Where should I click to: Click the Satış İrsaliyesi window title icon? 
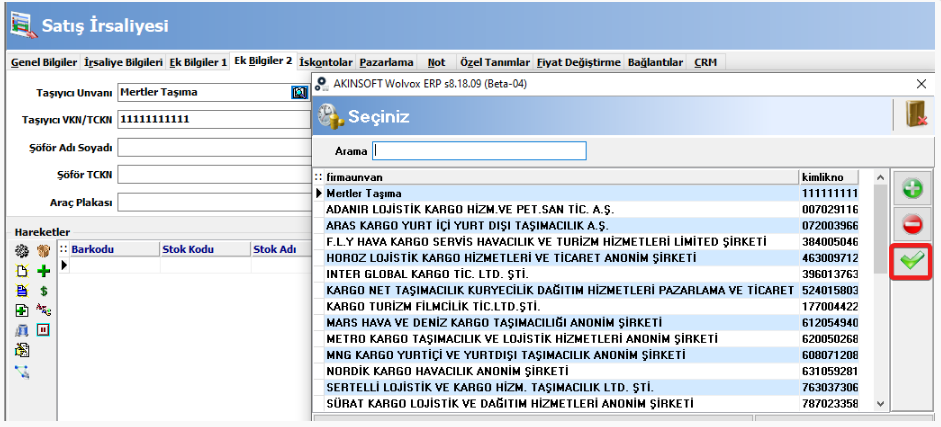pos(23,26)
